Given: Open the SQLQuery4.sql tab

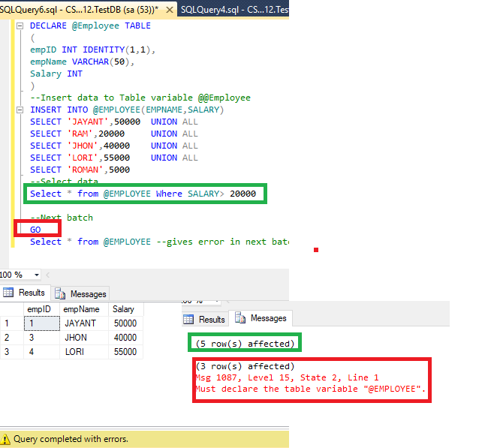Looking at the screenshot, I should [x=234, y=10].
